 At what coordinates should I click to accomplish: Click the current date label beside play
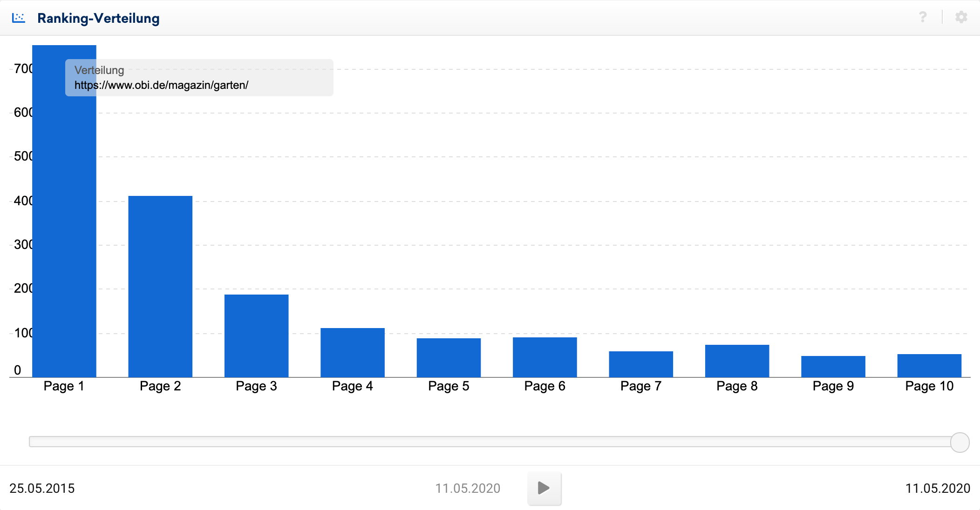coord(468,488)
